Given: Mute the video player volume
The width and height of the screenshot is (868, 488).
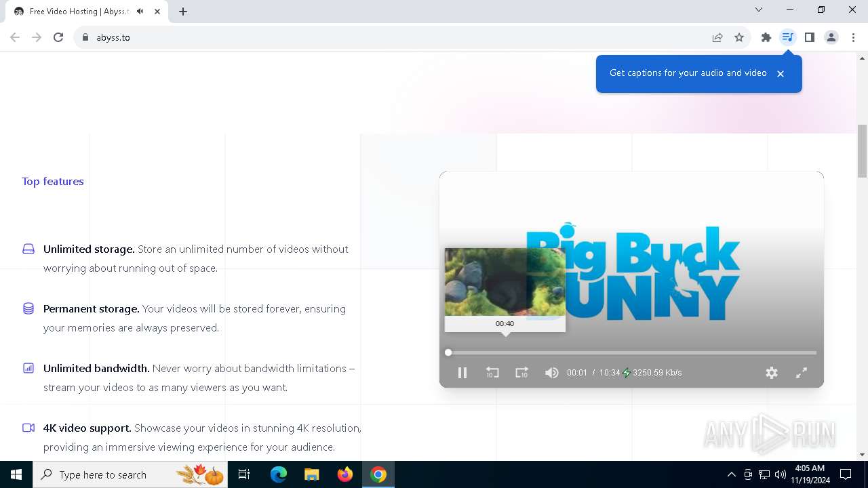Looking at the screenshot, I should click(x=551, y=373).
